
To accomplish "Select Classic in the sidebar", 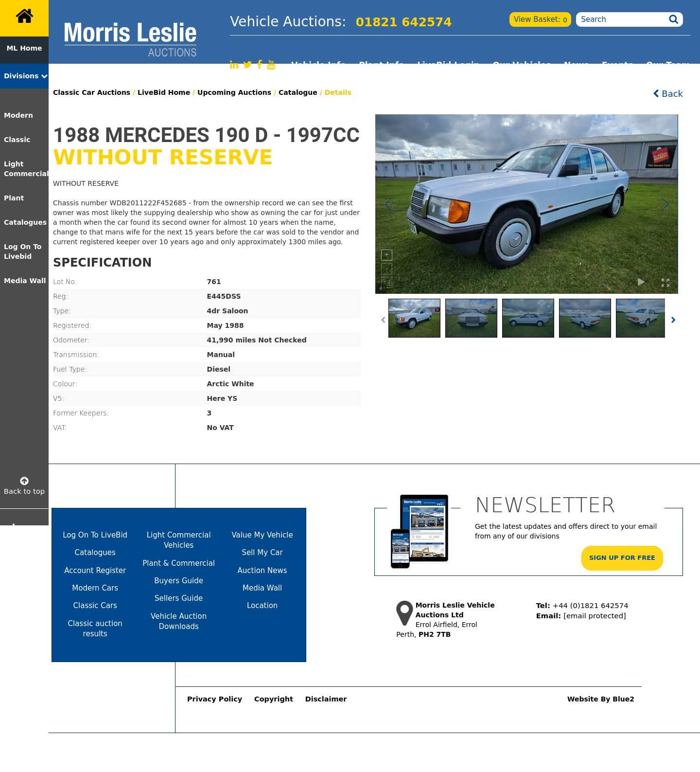I will click(x=17, y=140).
